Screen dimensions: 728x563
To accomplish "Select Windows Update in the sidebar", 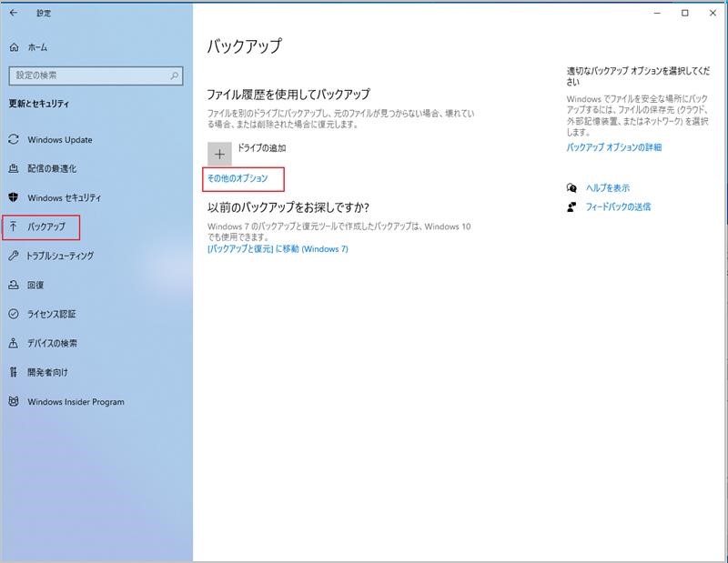I will 55,140.
